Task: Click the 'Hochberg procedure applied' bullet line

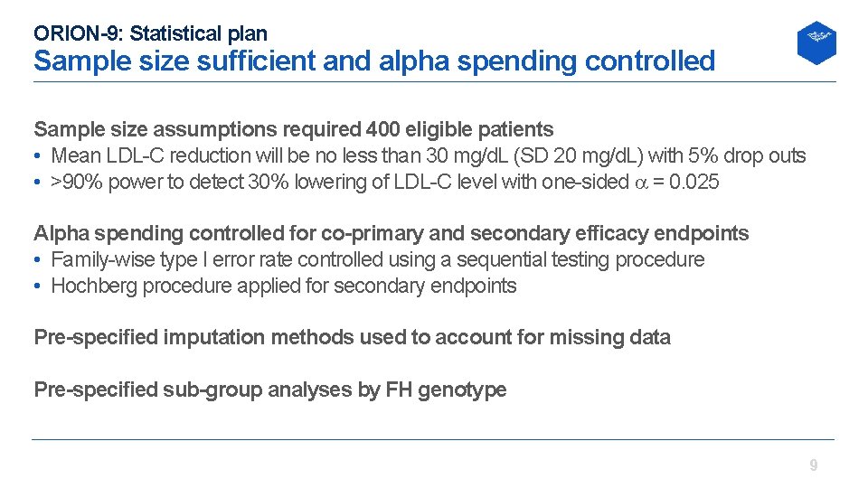Action: click(283, 286)
